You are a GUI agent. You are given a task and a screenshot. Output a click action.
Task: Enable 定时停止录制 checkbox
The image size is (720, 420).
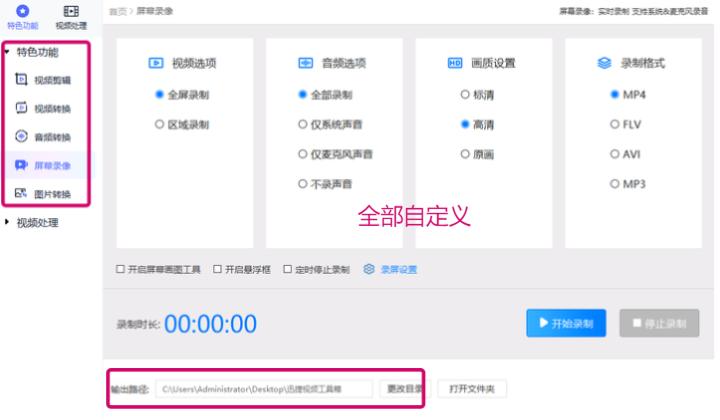click(287, 269)
